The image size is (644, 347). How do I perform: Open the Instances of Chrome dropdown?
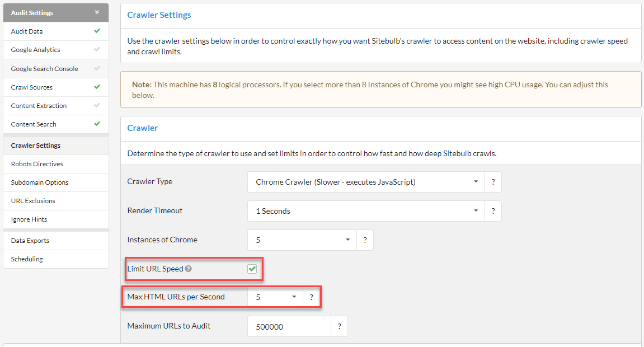pyautogui.click(x=302, y=240)
